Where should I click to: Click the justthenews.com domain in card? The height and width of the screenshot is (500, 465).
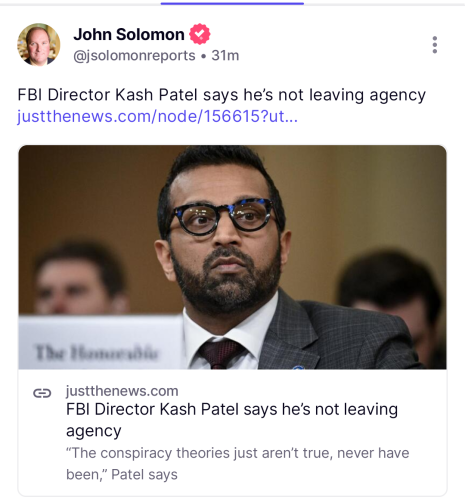tap(122, 391)
